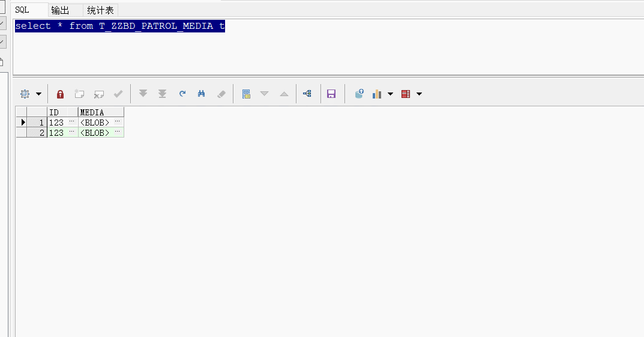Click the grid's top-left select-all corner cell
Image resolution: width=644 pixels, height=337 pixels.
coord(22,112)
